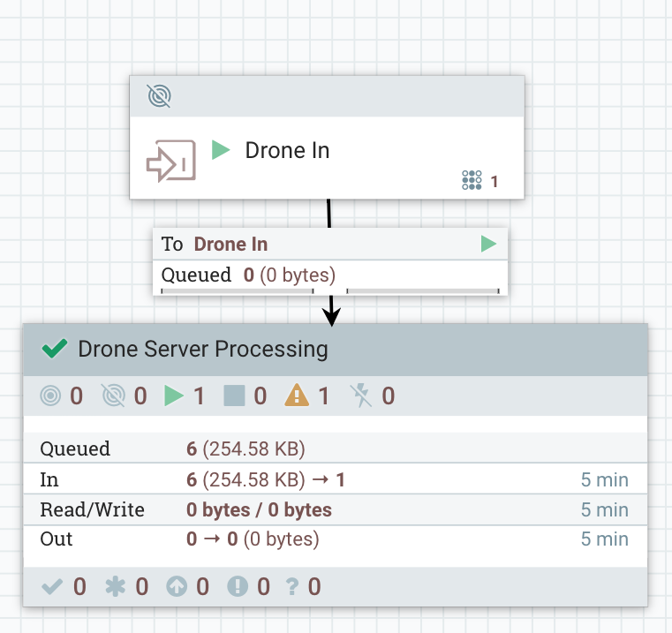Click the invalid count 1 beside the warning

pos(323,396)
